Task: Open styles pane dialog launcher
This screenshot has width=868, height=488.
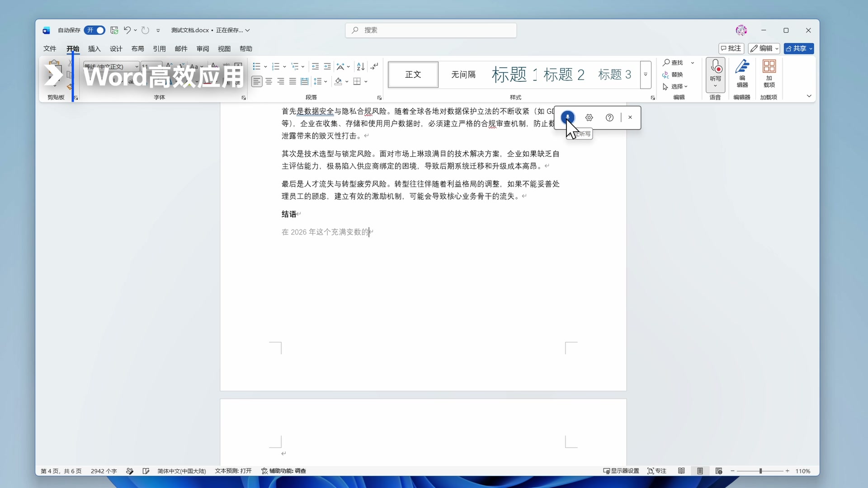Action: [653, 98]
